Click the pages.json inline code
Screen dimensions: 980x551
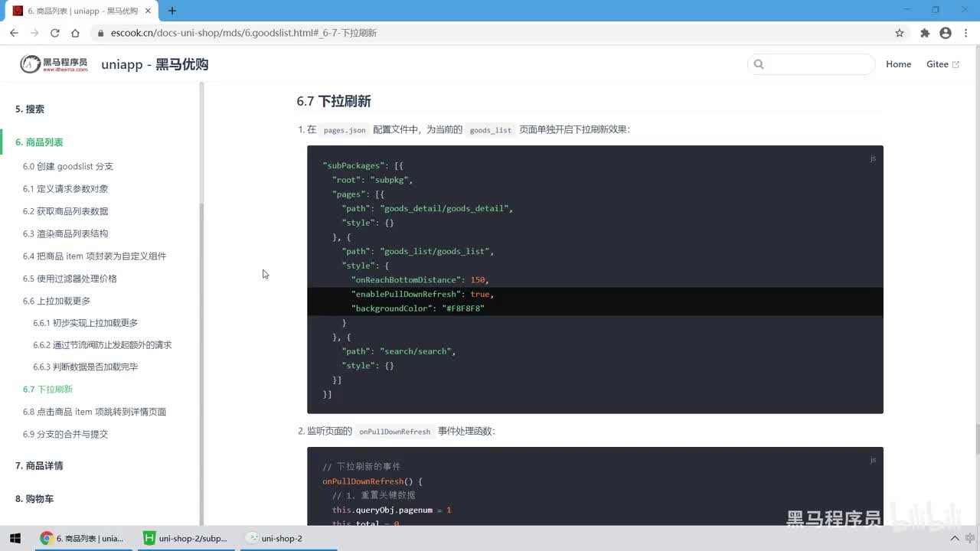(x=345, y=130)
